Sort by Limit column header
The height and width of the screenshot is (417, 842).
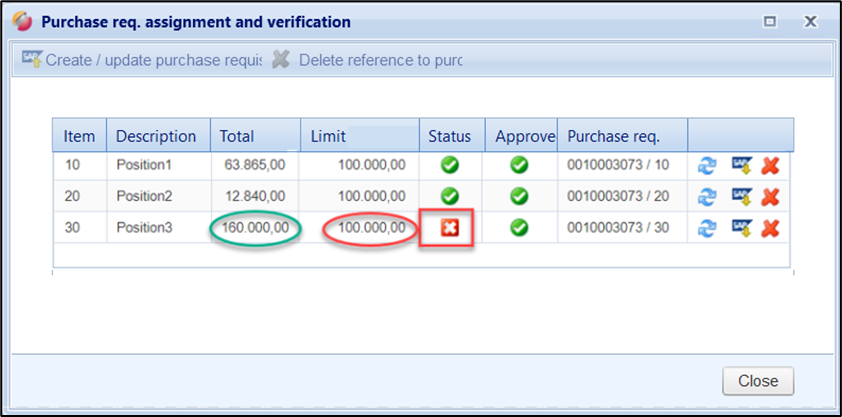[360, 135]
